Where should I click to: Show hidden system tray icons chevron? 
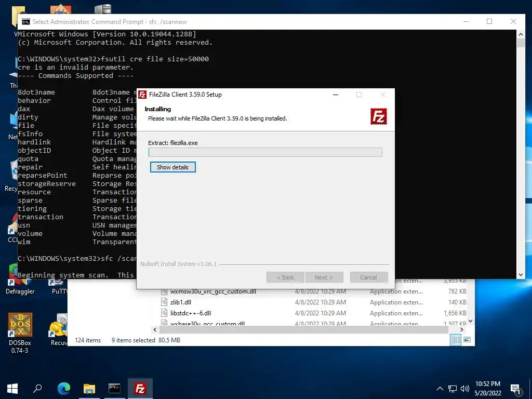440,389
